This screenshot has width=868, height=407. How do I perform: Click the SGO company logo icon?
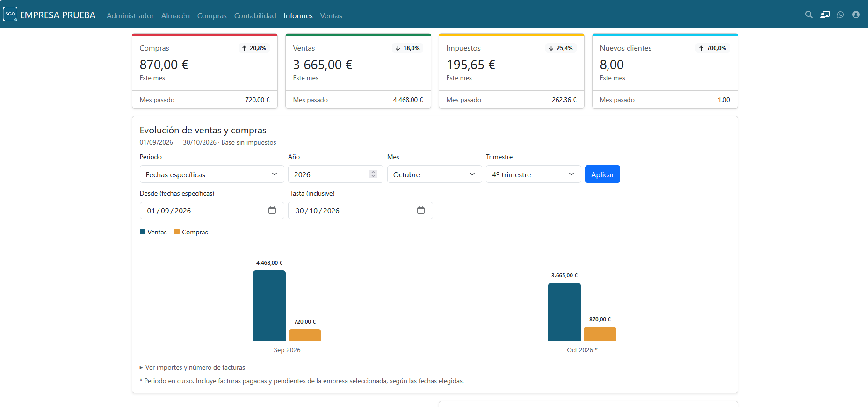pos(10,14)
